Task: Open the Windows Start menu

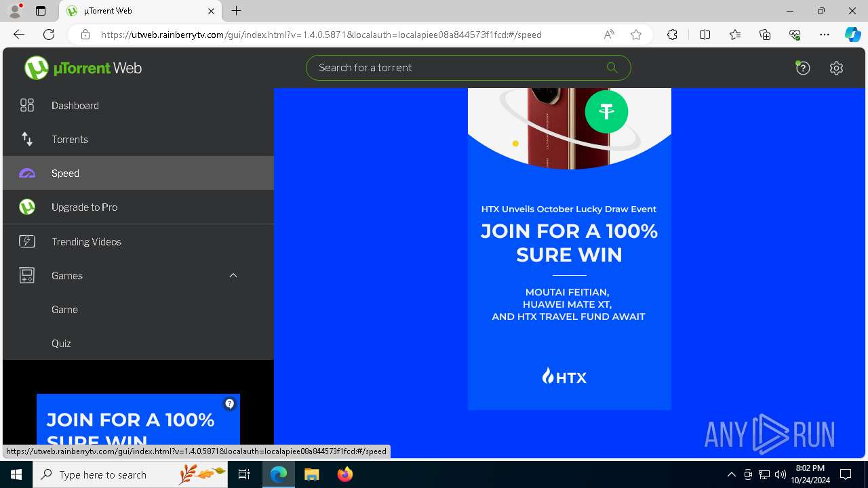Action: click(x=16, y=474)
